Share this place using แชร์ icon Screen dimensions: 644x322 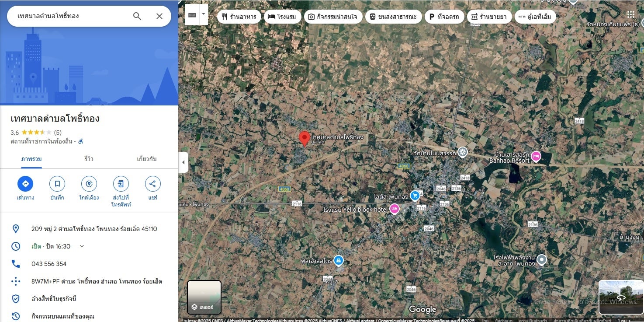152,184
